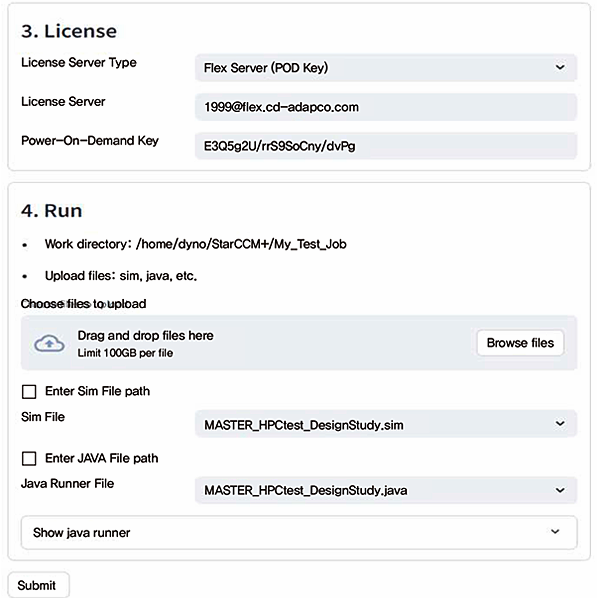Click the Limit 100GB per file note

coord(130,353)
